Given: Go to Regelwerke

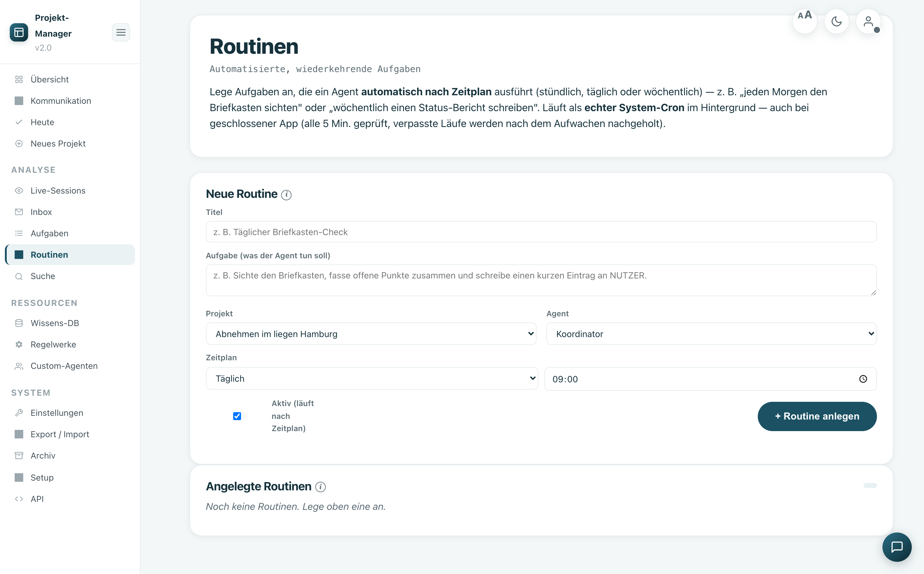Looking at the screenshot, I should click(x=70, y=344).
